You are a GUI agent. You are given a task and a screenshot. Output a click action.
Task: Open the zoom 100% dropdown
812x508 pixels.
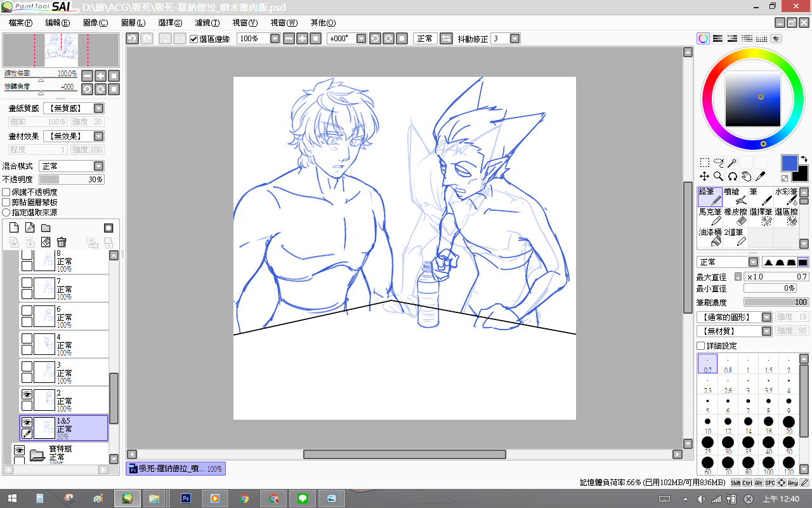[x=275, y=39]
